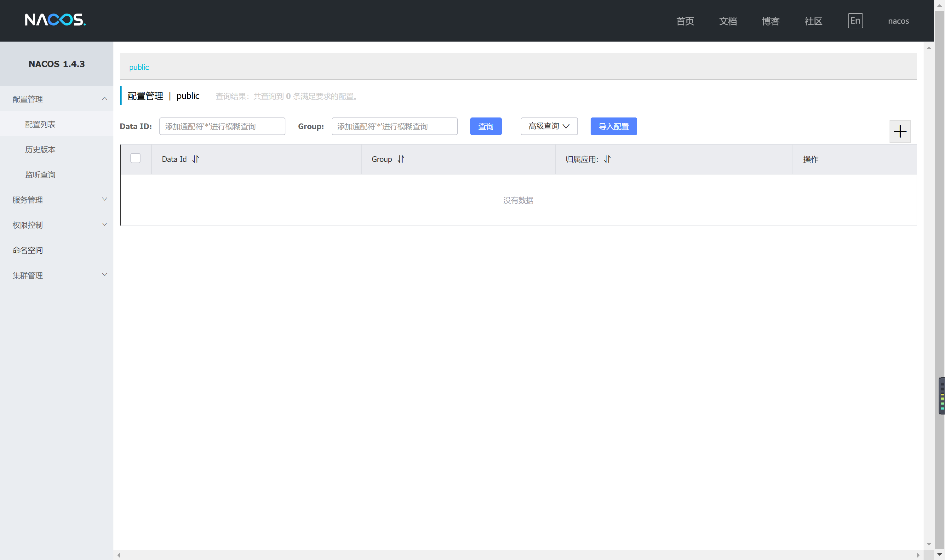Click the 导入配置 import button
The height and width of the screenshot is (560, 945).
tap(613, 126)
